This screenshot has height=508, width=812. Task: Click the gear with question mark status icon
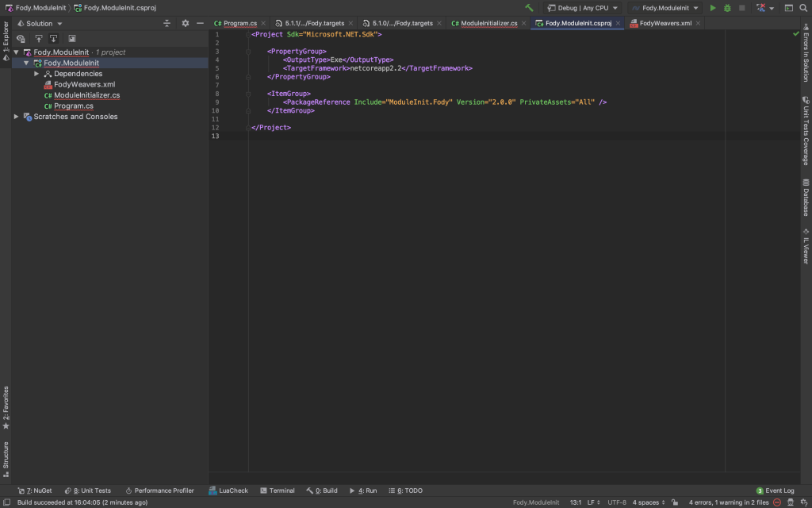pyautogui.click(x=804, y=502)
